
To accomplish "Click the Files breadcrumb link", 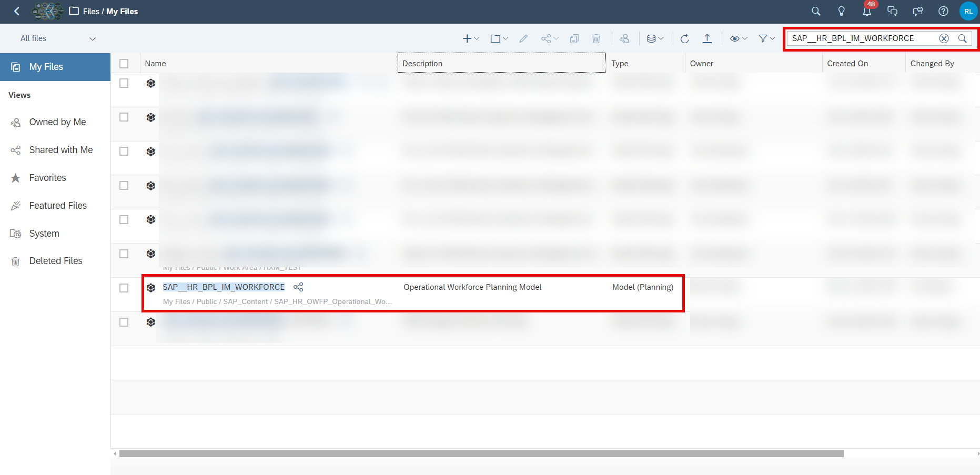I will tap(91, 11).
